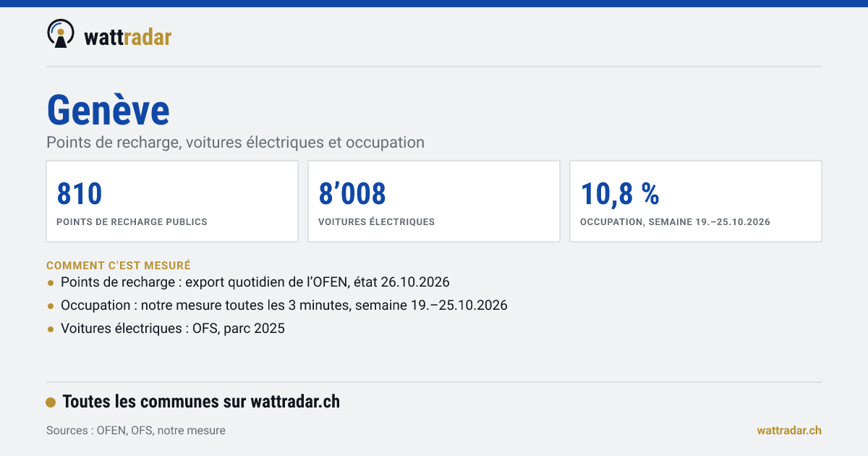The image size is (868, 456).
Task: Click the "Occupation, semaine 19.–25.10.2026" card label
Action: [675, 222]
